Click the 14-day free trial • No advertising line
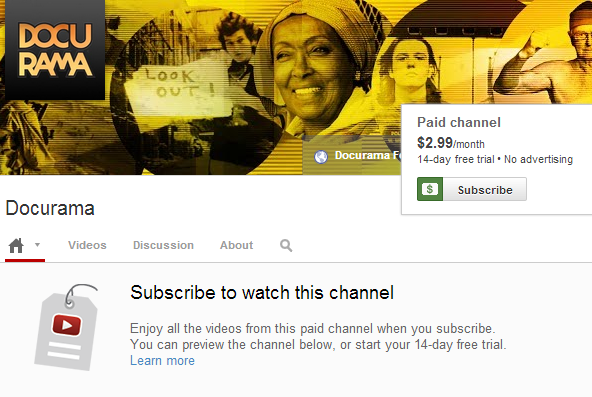Viewport: 592px width, 397px height. pos(495,160)
